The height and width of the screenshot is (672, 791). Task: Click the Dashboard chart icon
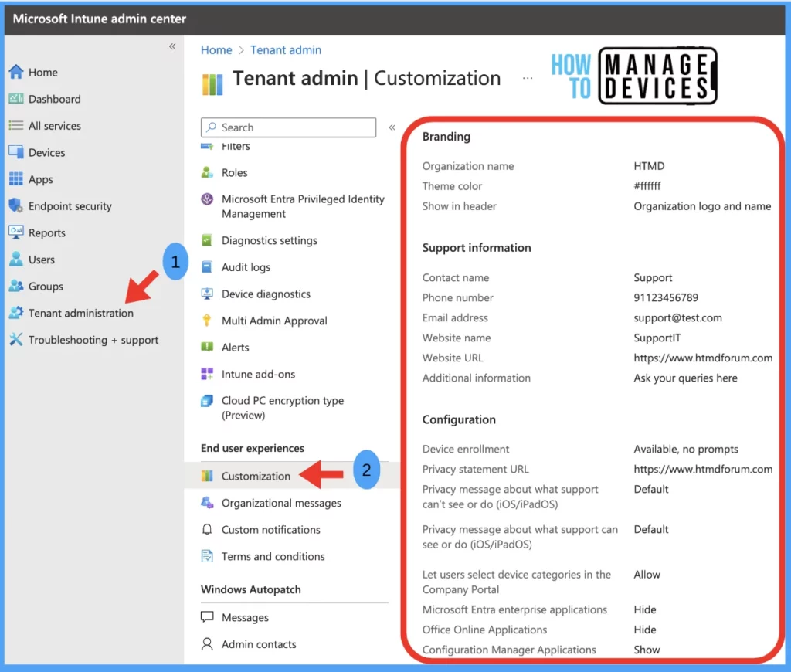click(16, 98)
